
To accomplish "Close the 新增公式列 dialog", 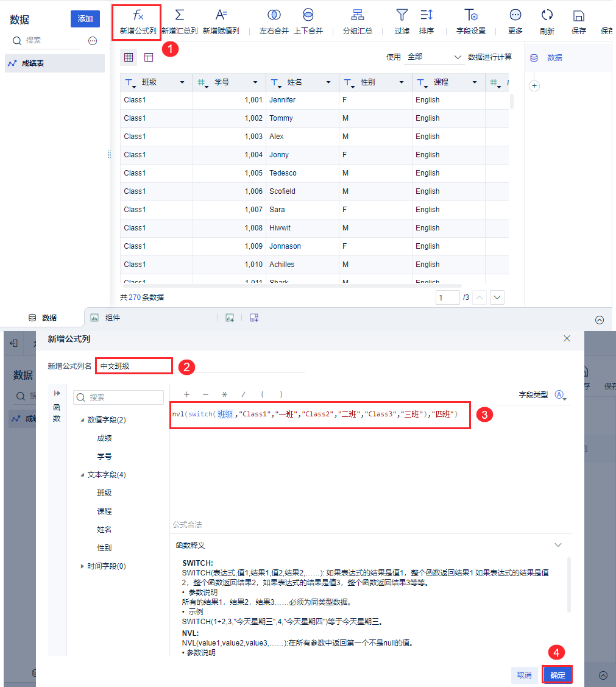I will [567, 338].
